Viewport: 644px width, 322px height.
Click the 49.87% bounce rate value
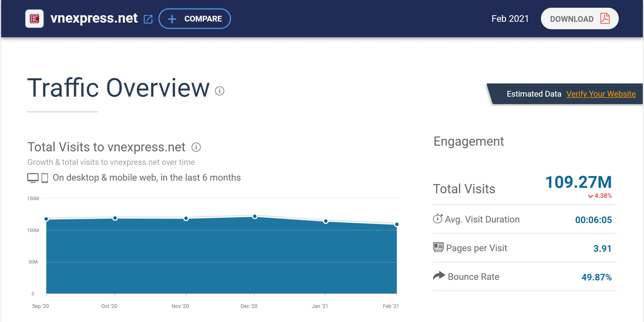pyautogui.click(x=597, y=277)
